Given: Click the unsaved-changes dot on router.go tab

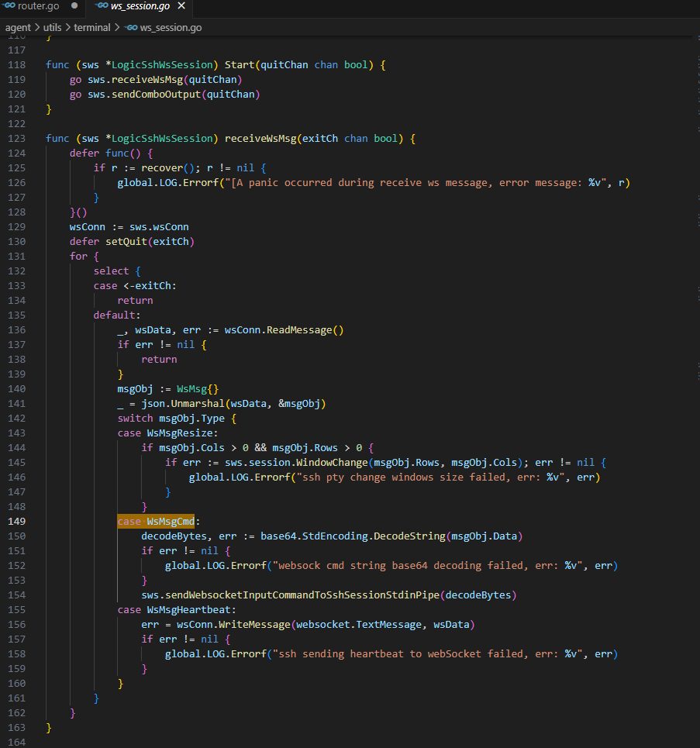Looking at the screenshot, I should pos(74,6).
